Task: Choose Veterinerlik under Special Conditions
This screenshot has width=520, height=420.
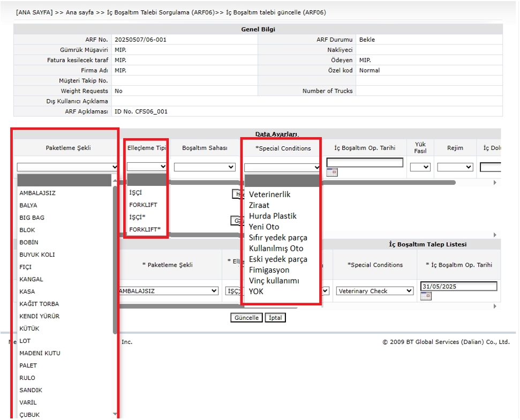Action: pos(269,194)
